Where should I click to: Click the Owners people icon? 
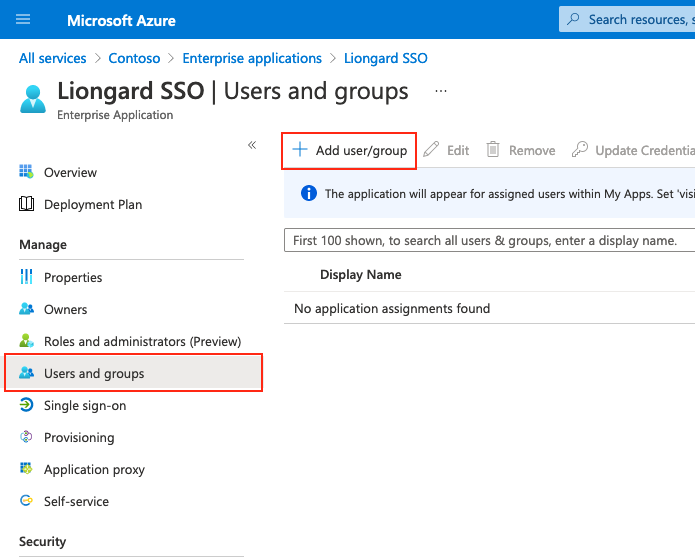pyautogui.click(x=26, y=308)
